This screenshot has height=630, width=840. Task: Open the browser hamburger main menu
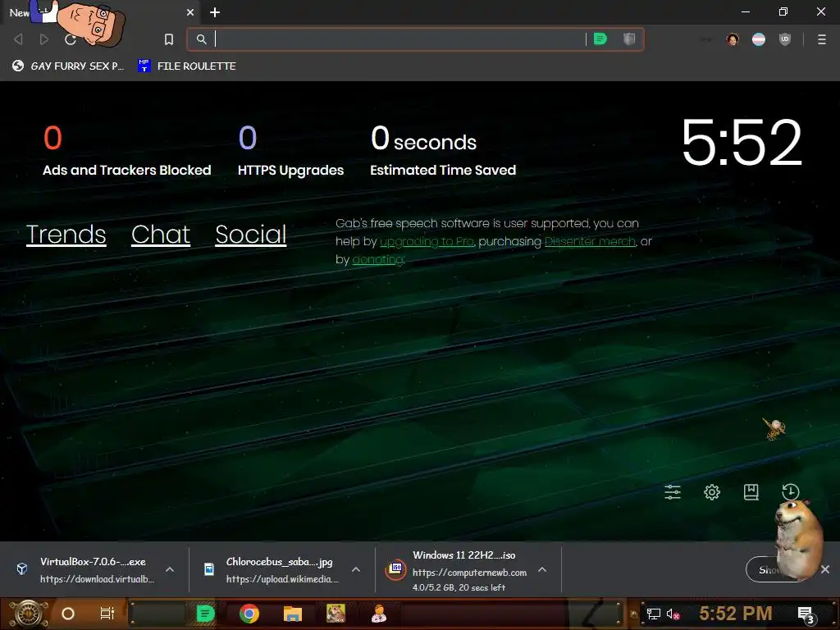click(822, 39)
